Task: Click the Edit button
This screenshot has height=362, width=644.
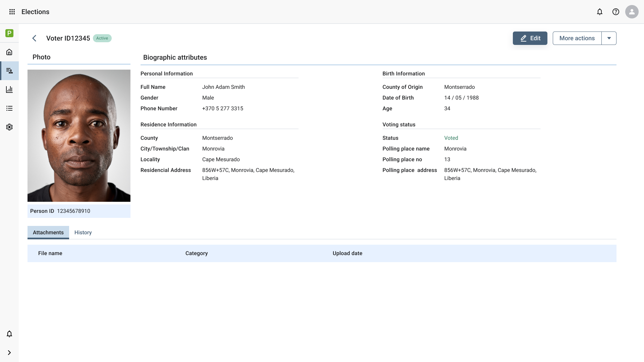Action: point(530,38)
